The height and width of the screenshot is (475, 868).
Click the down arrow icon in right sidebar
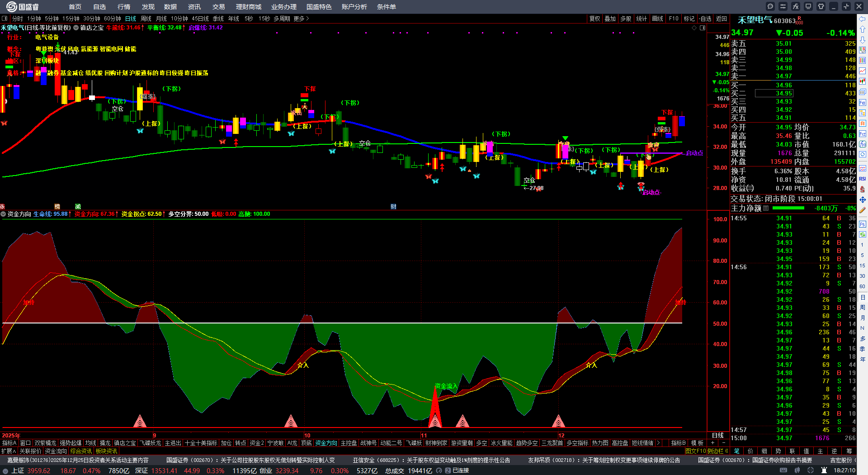(863, 39)
